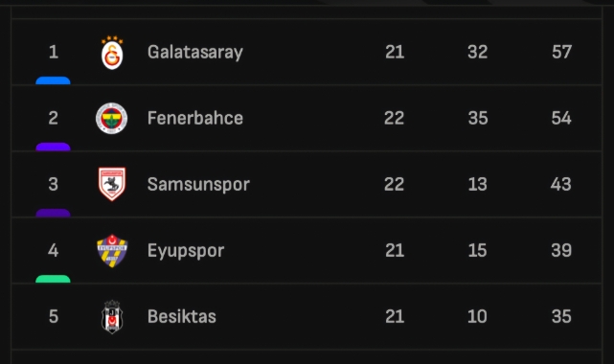Click the Besiktas club crest
This screenshot has height=364, width=614.
click(x=112, y=317)
